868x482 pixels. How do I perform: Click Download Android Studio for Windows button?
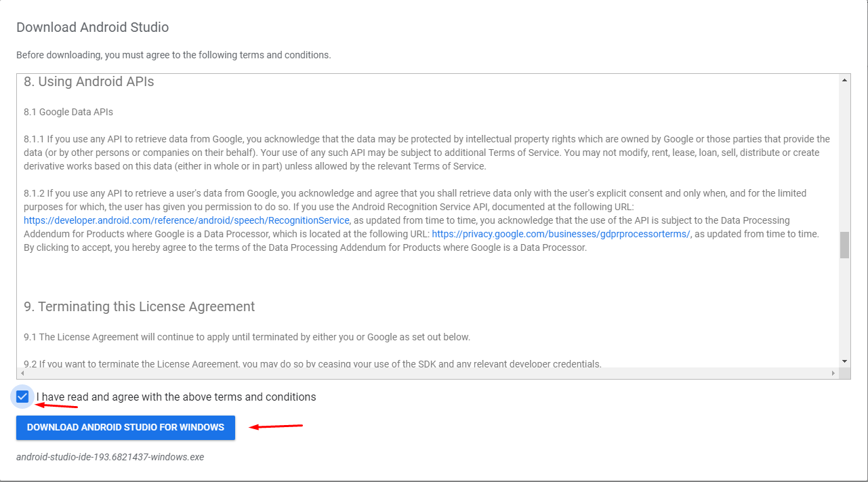point(125,428)
